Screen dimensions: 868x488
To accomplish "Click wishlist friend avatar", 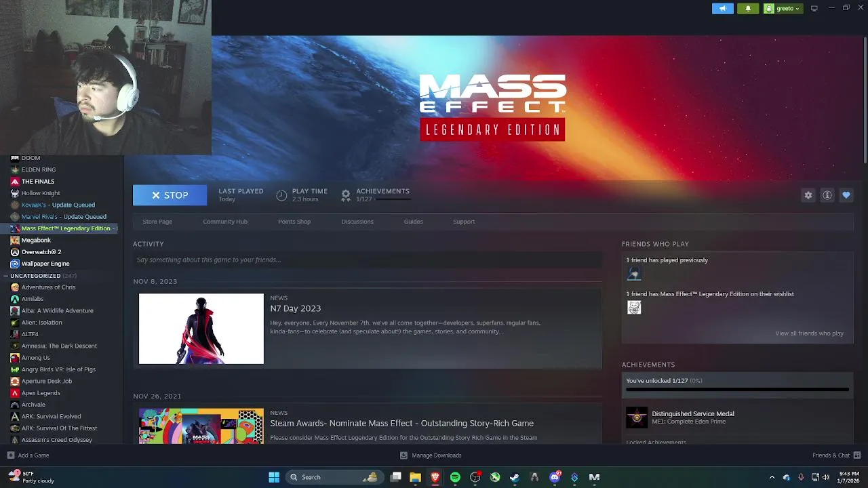I will tap(634, 308).
